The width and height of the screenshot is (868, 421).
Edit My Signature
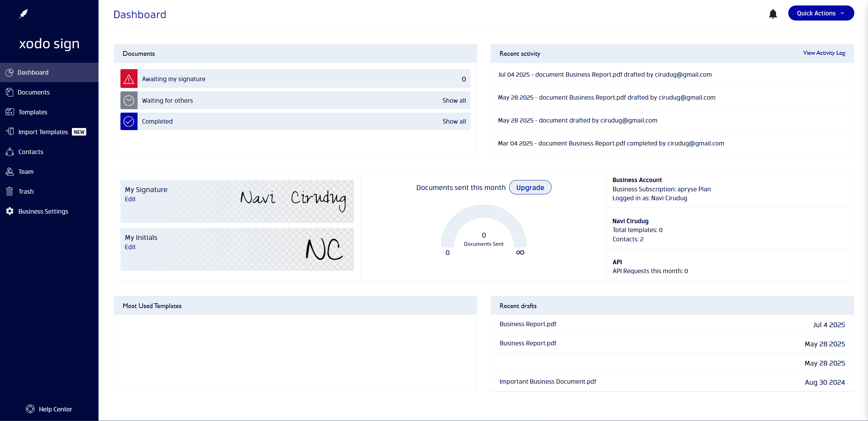130,199
